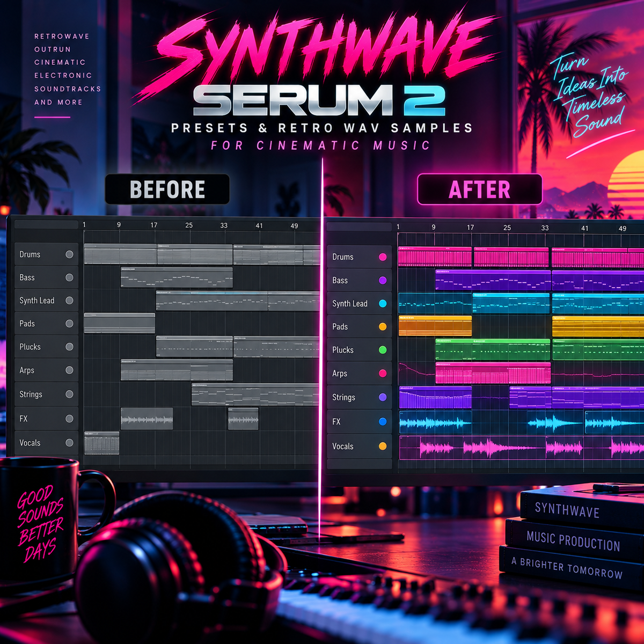Select the orange Pads clip starting at bar 1
The image size is (644, 644).
435,326
